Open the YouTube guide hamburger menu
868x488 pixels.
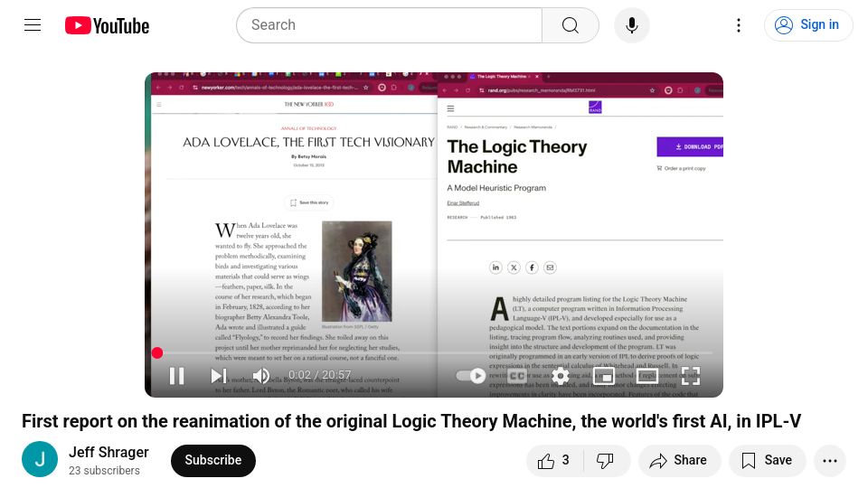33,25
